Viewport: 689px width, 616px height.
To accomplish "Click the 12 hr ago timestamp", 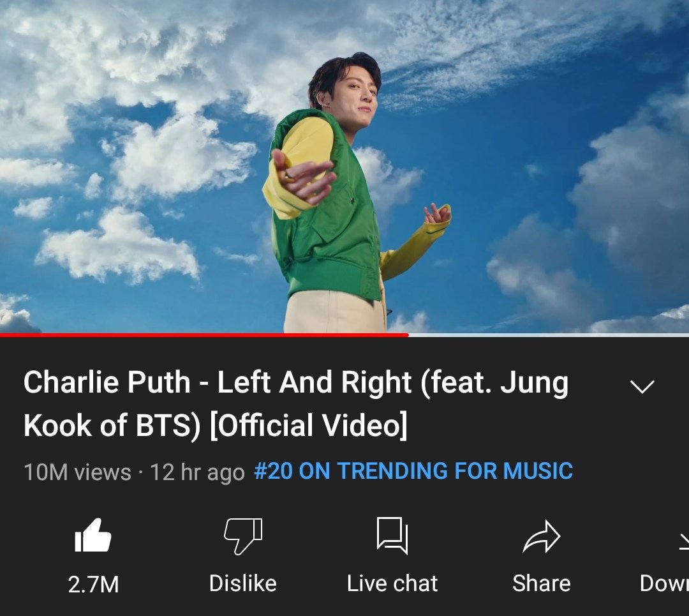I will 197,472.
